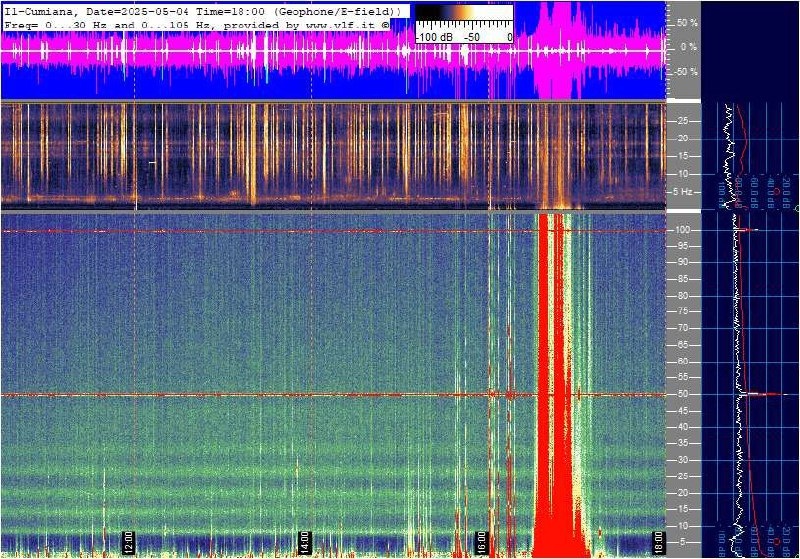Click the '50 %' waveform amplitude label
800x559 pixels.
pyautogui.click(x=687, y=23)
